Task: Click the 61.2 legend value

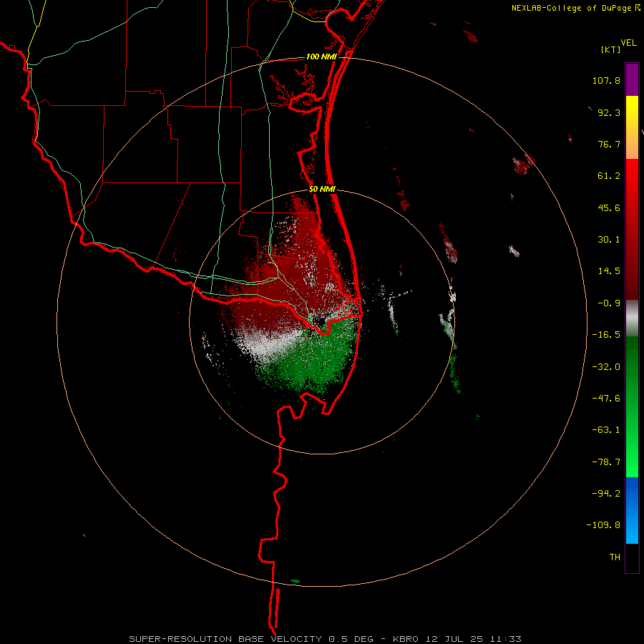Action: (609, 176)
